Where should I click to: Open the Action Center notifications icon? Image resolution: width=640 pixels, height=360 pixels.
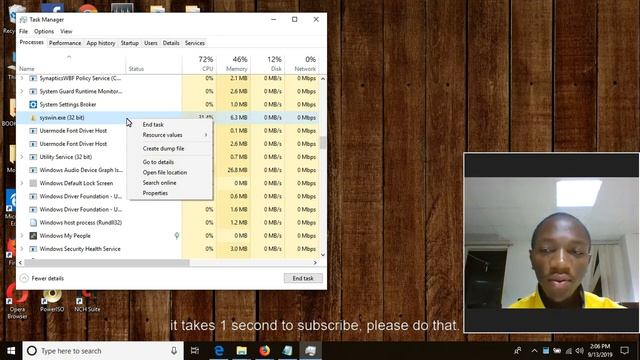click(x=624, y=351)
